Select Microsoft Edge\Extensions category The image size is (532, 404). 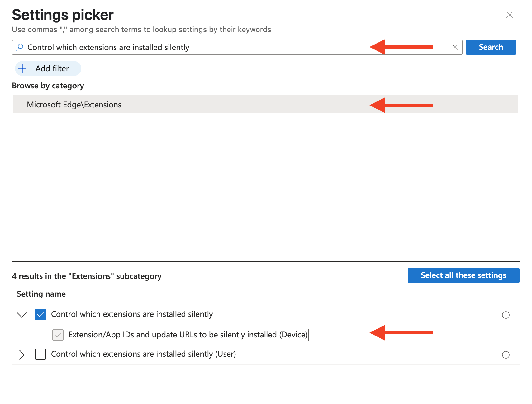pyautogui.click(x=74, y=105)
